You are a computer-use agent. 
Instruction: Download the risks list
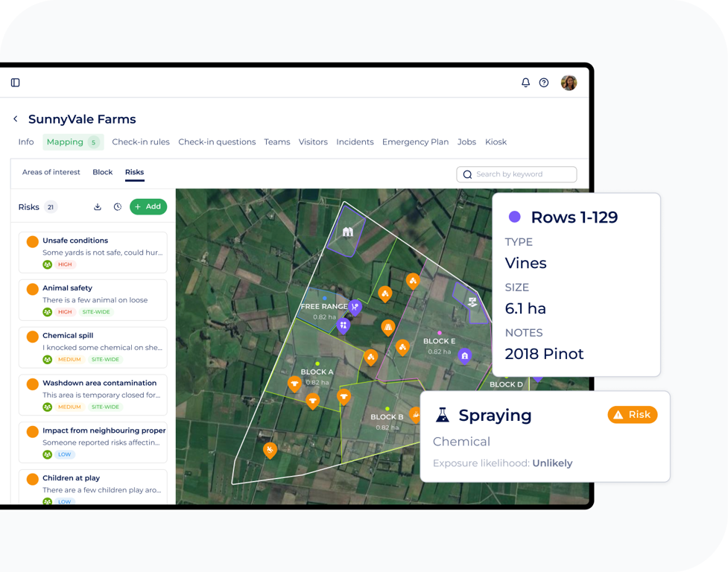tap(97, 207)
